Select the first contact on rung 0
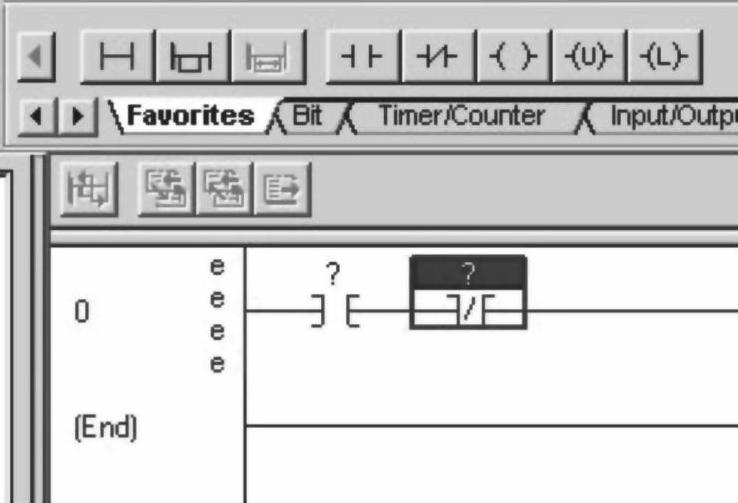Screen dimensions: 738x503 pos(332,313)
